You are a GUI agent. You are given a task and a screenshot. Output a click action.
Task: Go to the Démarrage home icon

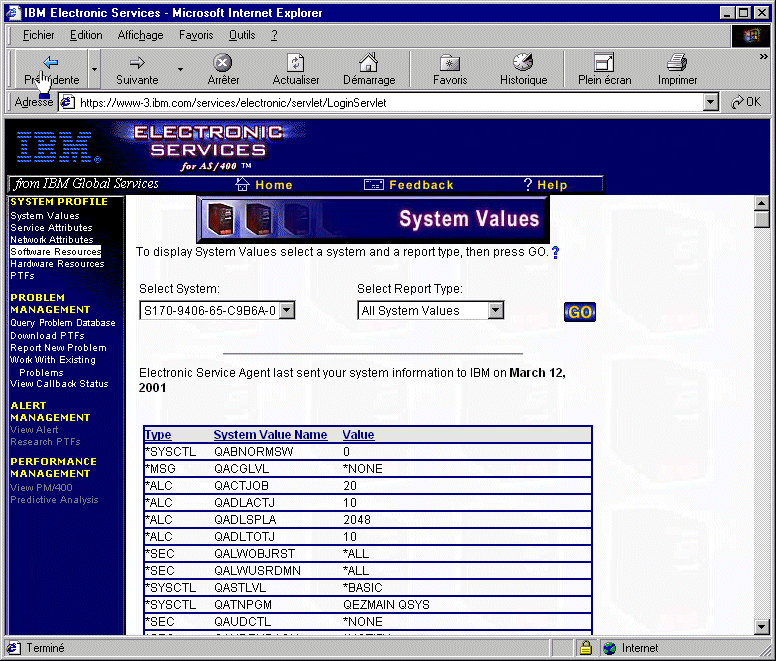point(369,62)
